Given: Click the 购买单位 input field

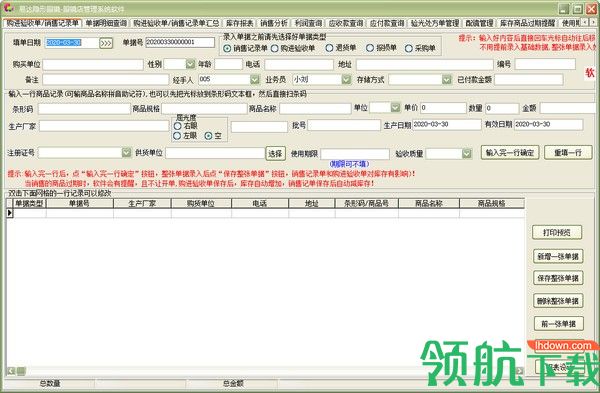Looking at the screenshot, I should tap(93, 64).
